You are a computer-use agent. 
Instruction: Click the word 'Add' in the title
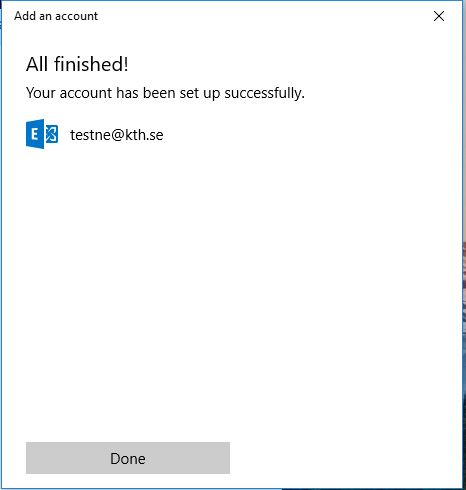click(x=25, y=16)
